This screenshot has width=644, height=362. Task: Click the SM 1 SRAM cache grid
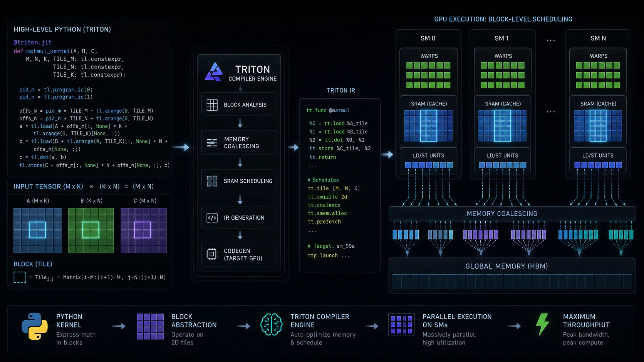tap(503, 126)
